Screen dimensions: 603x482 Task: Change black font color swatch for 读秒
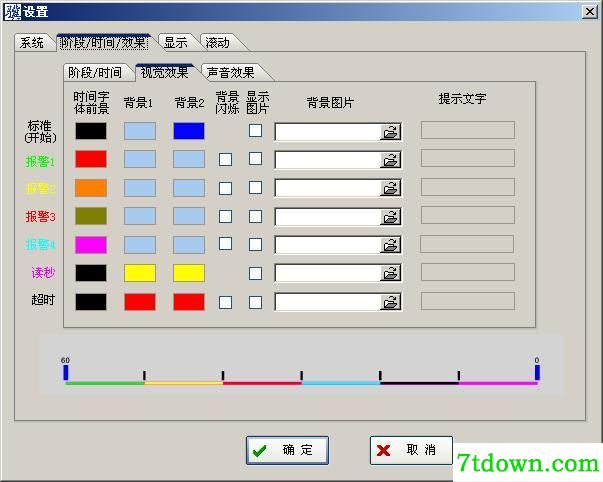pyautogui.click(x=91, y=273)
